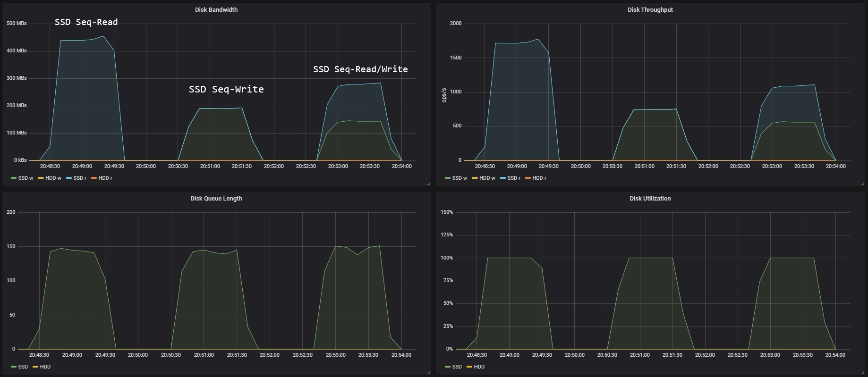The height and width of the screenshot is (377, 868).
Task: Click HDD-w color line icon in Disk Throughput legend
Action: (x=475, y=178)
